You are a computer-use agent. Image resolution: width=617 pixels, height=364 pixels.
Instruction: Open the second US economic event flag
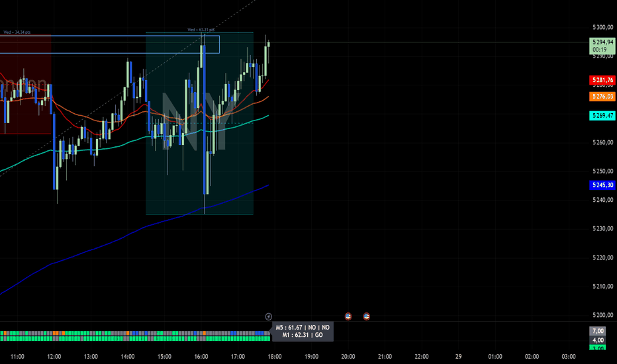tap(366, 316)
